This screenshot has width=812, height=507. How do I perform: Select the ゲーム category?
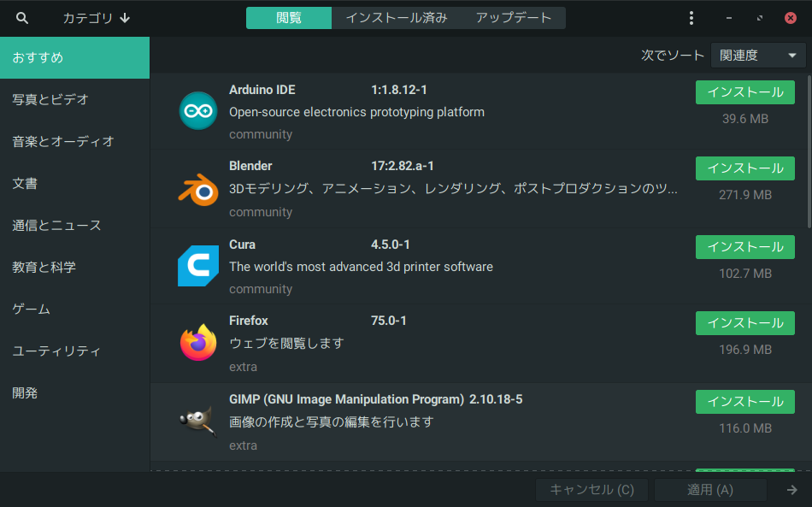pyautogui.click(x=74, y=310)
